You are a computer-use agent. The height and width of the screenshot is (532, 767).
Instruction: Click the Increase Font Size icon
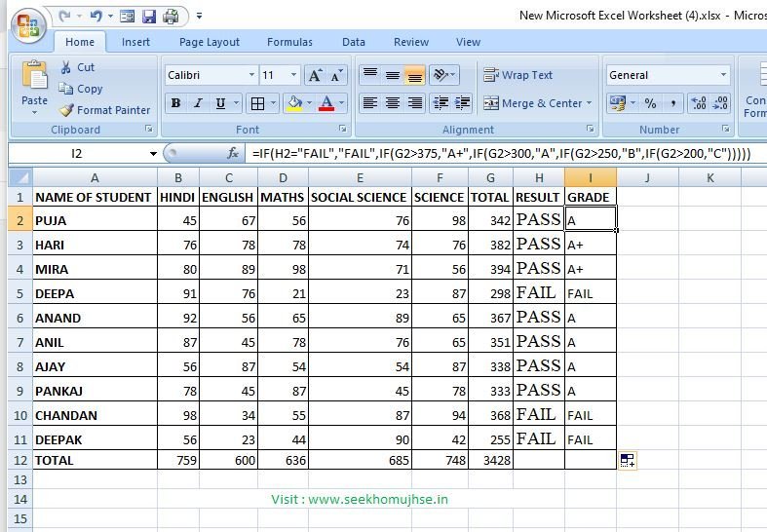pos(315,75)
